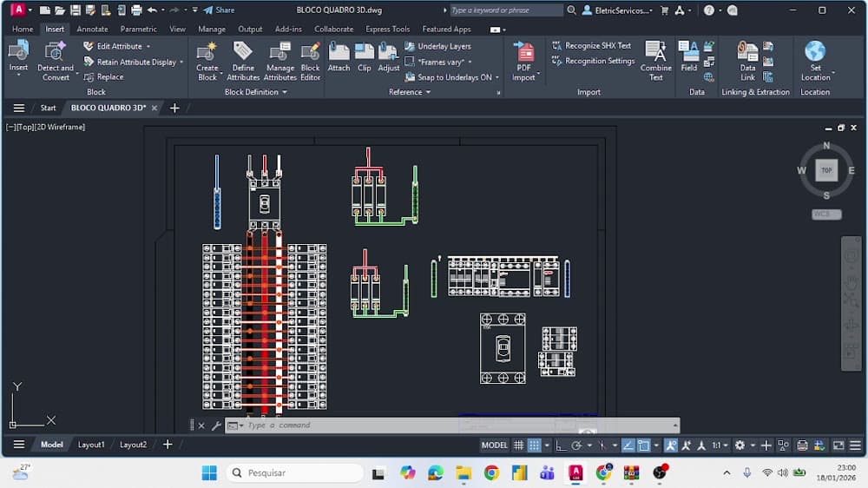Viewport: 868px width, 488px height.
Task: Toggle 2D object snap
Action: click(x=643, y=445)
